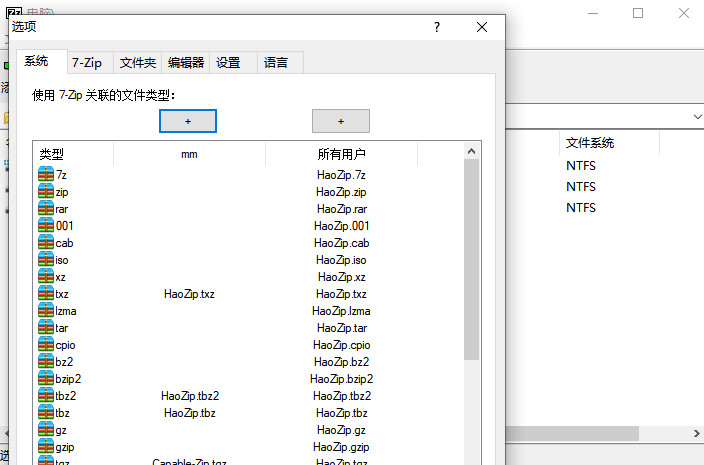
Task: Click the xz file type icon
Action: point(46,276)
